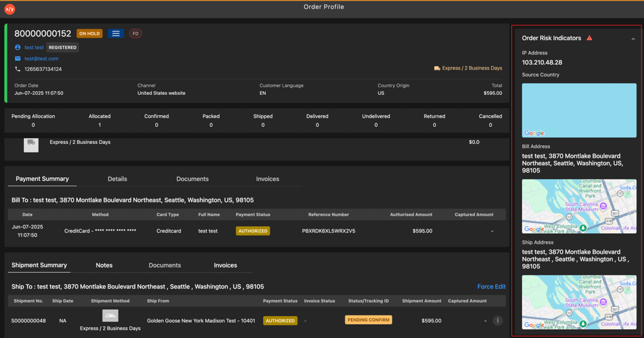Click the Returned status count

[x=435, y=125]
